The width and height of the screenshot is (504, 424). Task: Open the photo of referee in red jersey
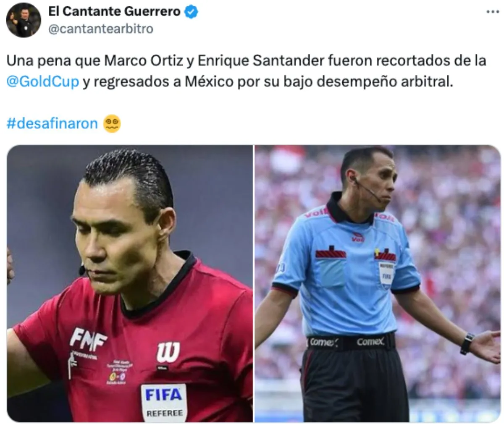click(x=130, y=283)
